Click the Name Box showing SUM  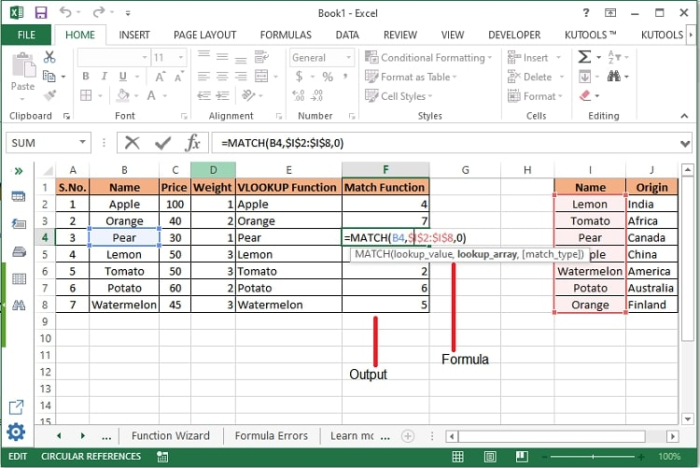point(48,143)
